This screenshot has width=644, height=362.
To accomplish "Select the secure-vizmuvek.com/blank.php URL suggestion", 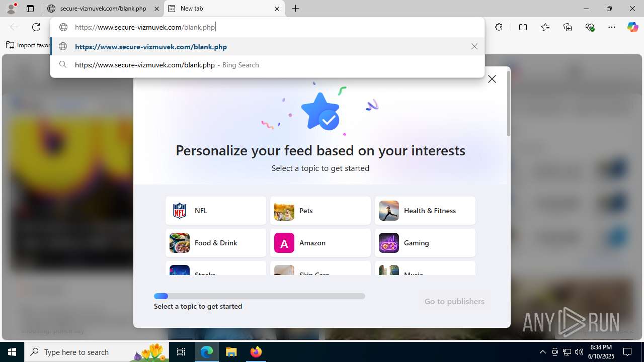I will 267,46.
